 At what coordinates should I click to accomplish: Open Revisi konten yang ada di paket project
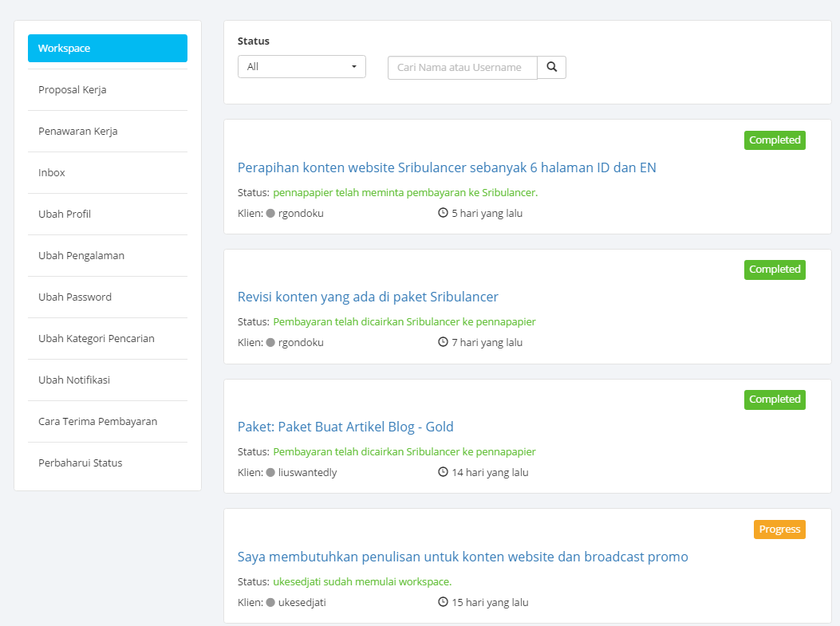pyautogui.click(x=368, y=297)
